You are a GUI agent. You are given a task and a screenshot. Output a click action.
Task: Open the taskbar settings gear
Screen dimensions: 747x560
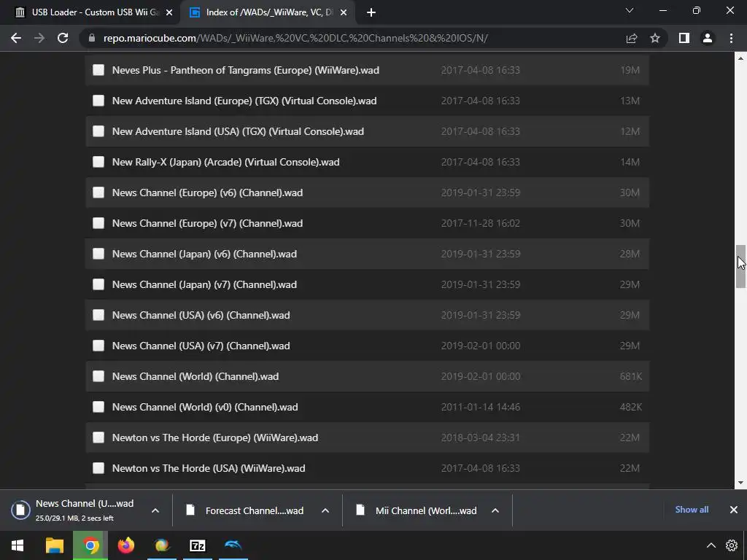(x=732, y=545)
